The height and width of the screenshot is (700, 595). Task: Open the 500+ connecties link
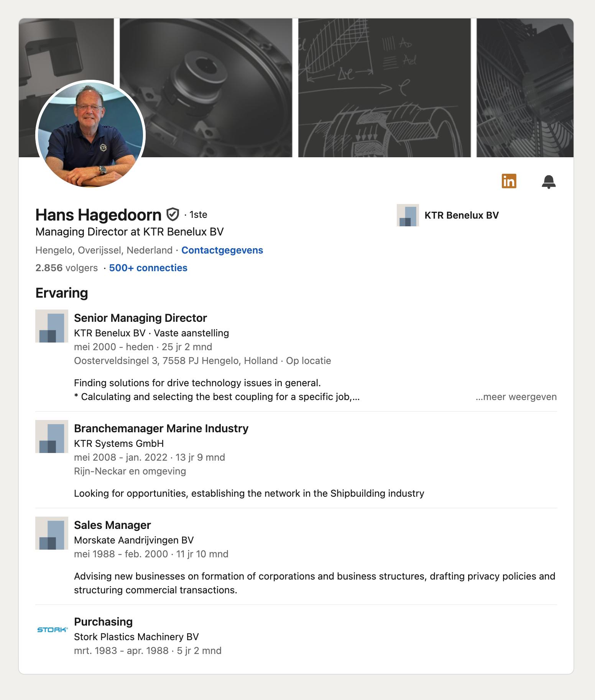(148, 268)
